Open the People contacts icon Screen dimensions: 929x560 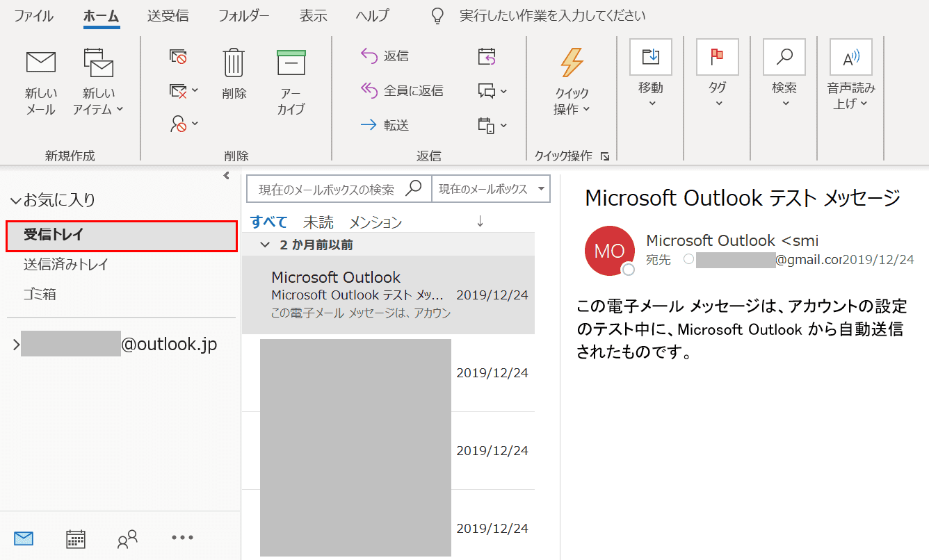[x=128, y=538]
